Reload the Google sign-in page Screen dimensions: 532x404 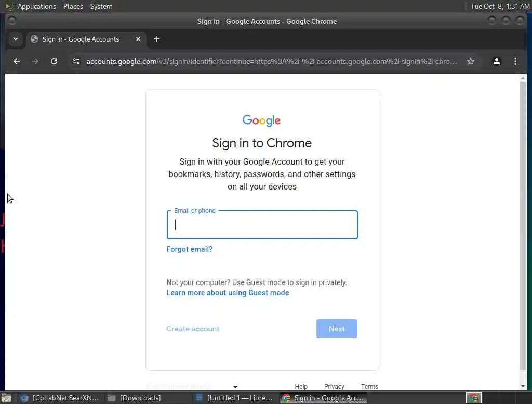coord(54,61)
